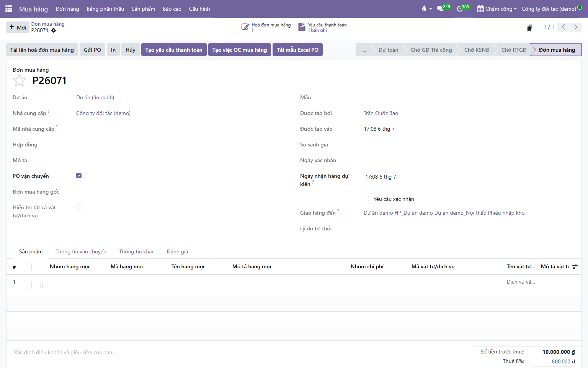Open Yêu cầu thanh toán document smart button
The image size is (588, 368).
(x=323, y=27)
